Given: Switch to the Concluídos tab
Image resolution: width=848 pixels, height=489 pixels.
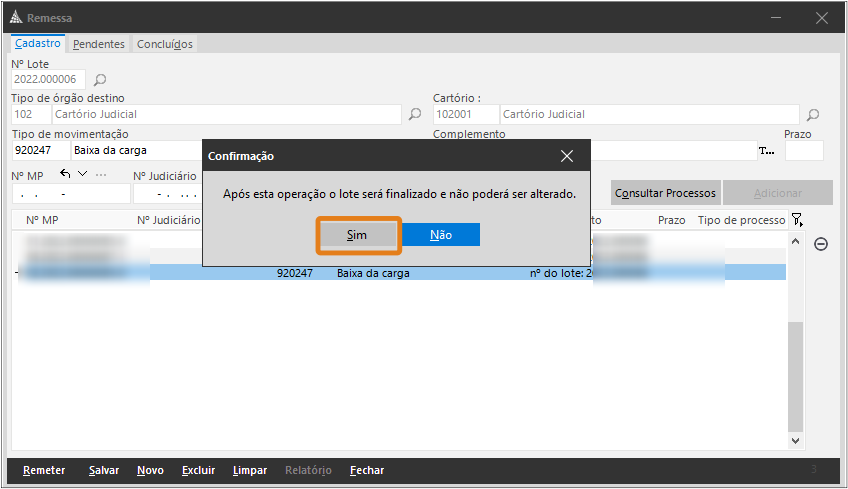Looking at the screenshot, I should click(x=164, y=44).
